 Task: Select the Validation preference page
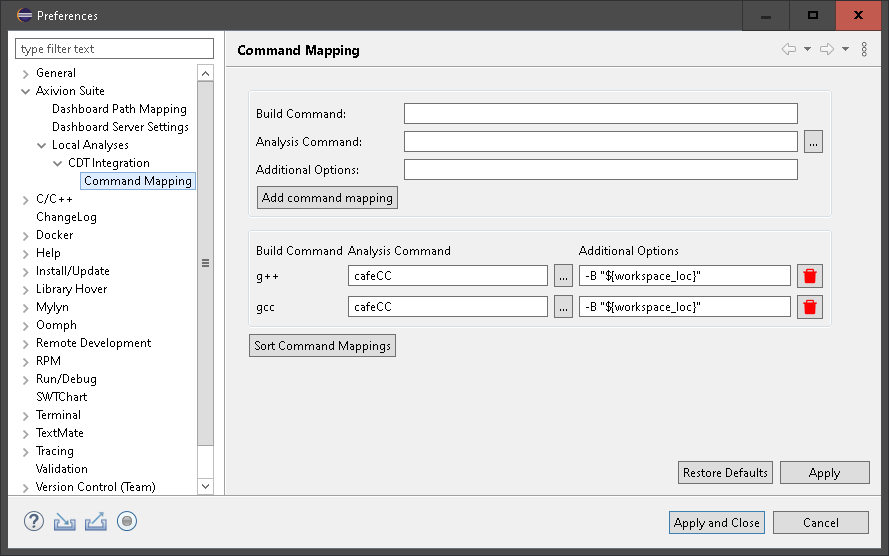pyautogui.click(x=61, y=469)
